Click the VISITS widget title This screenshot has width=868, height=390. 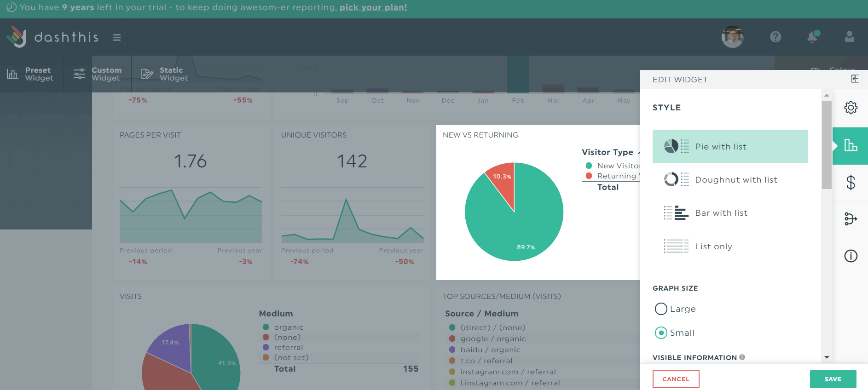pyautogui.click(x=131, y=296)
